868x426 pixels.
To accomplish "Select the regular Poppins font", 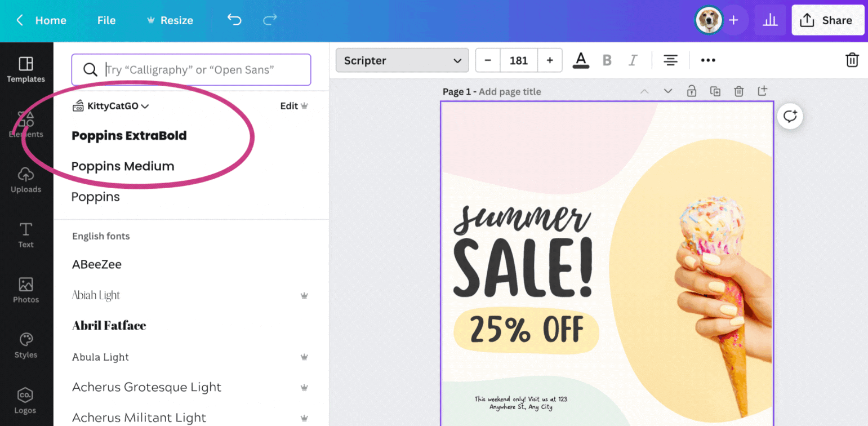I will coord(96,197).
